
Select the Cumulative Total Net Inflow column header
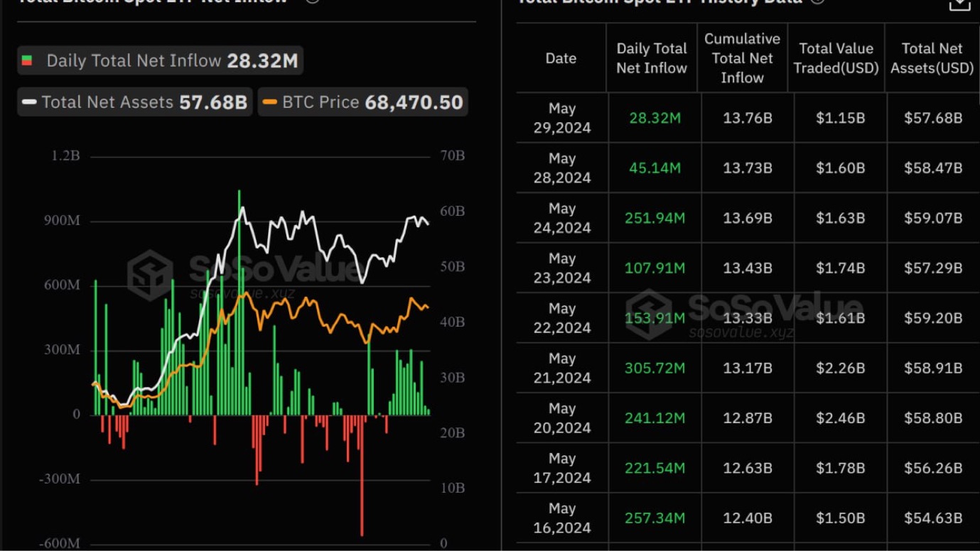click(742, 58)
